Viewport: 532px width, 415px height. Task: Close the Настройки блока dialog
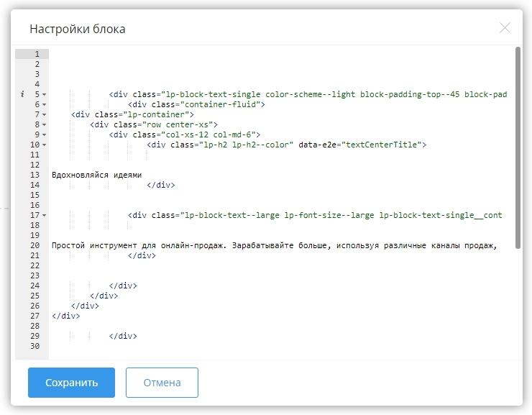[x=505, y=28]
